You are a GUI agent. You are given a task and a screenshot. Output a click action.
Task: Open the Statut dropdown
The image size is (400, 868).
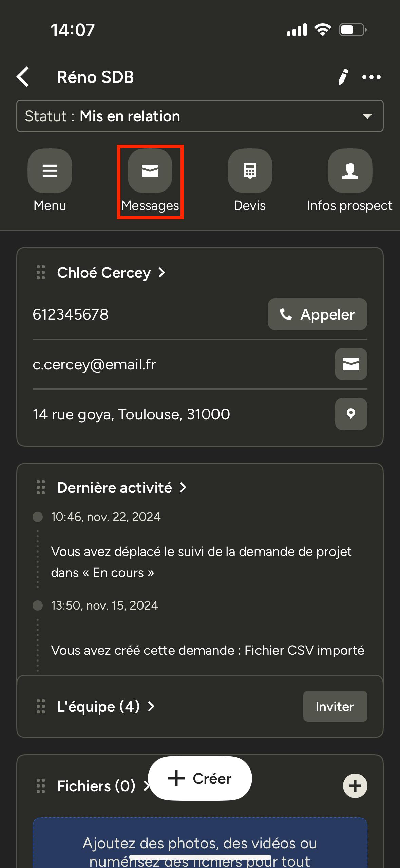(200, 116)
